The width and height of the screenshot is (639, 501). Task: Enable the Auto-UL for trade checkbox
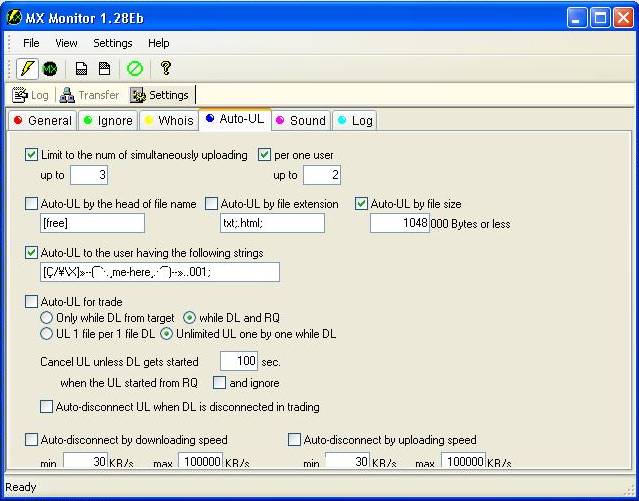tap(31, 302)
